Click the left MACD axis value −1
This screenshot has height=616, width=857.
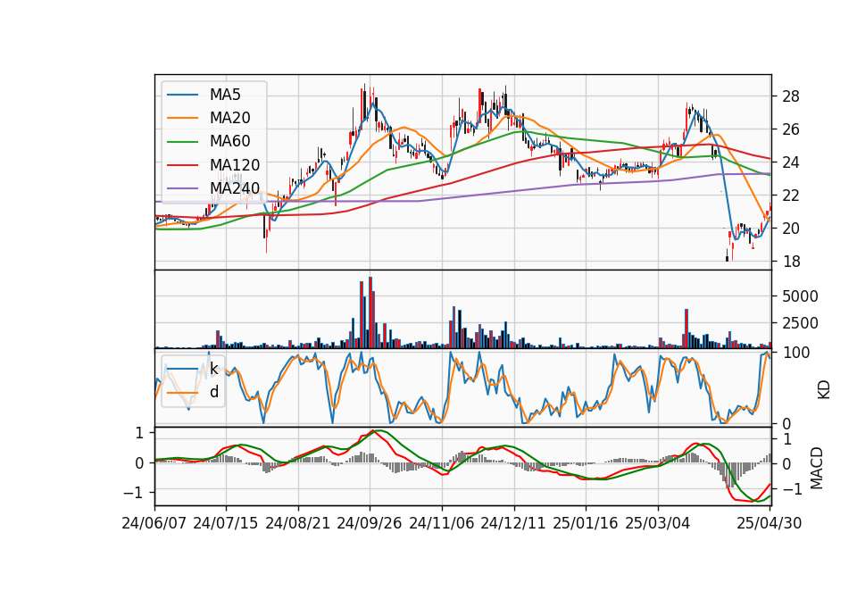tap(133, 493)
